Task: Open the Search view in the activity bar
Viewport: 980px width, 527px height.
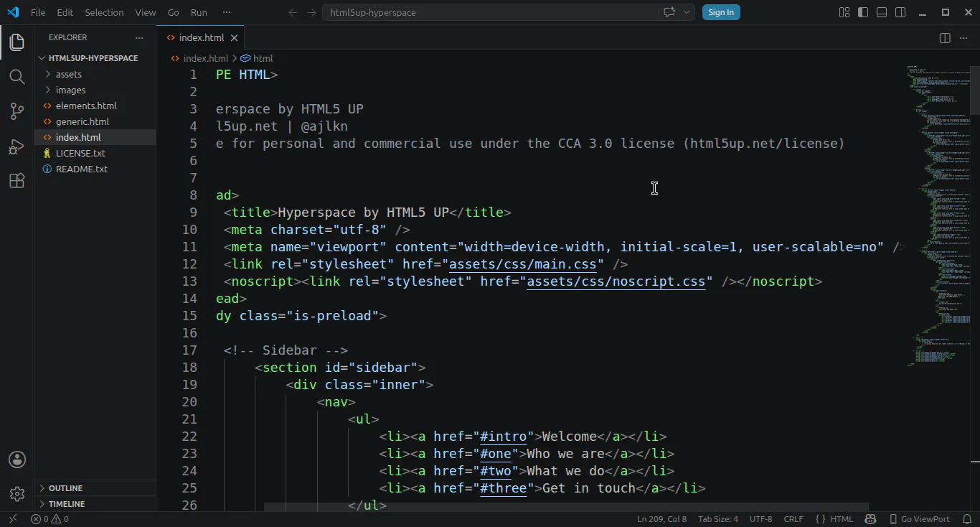Action: pos(17,77)
